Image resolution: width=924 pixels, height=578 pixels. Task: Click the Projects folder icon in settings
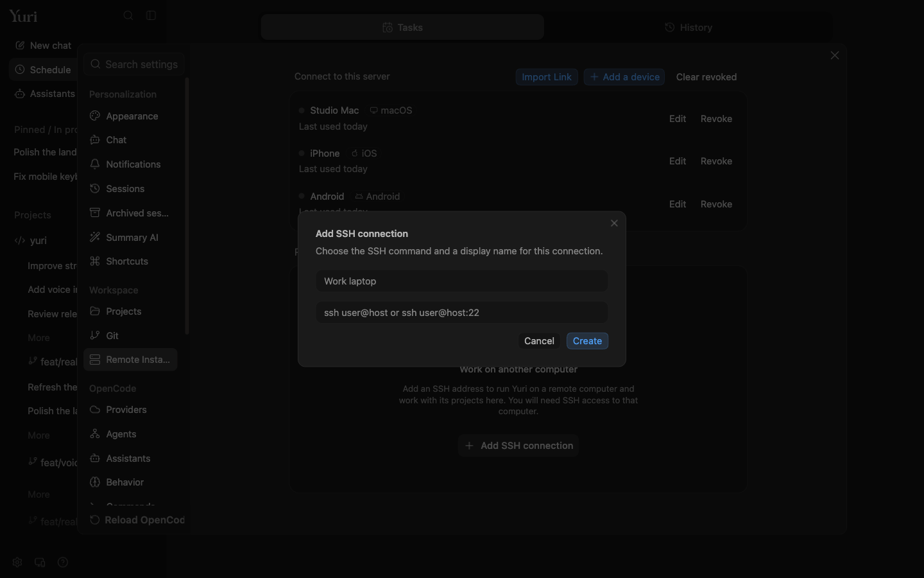[x=95, y=311]
